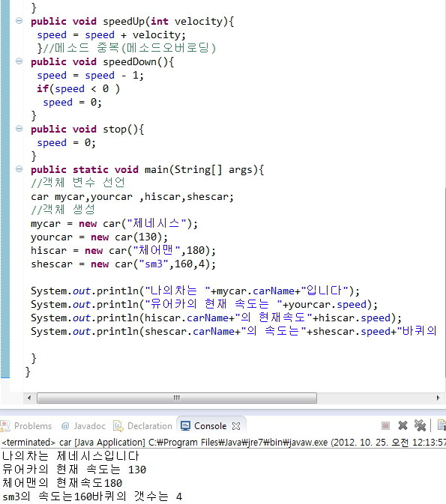Click the 'speed = speed + velocity;' line

click(112, 34)
